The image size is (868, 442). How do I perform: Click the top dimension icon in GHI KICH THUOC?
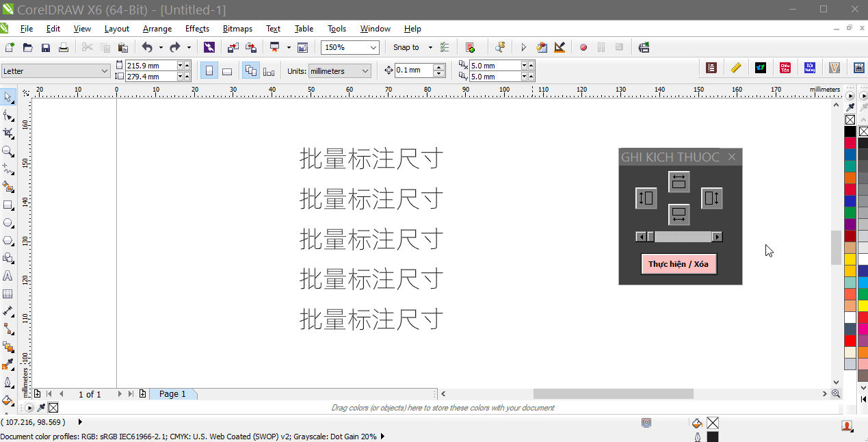(679, 182)
